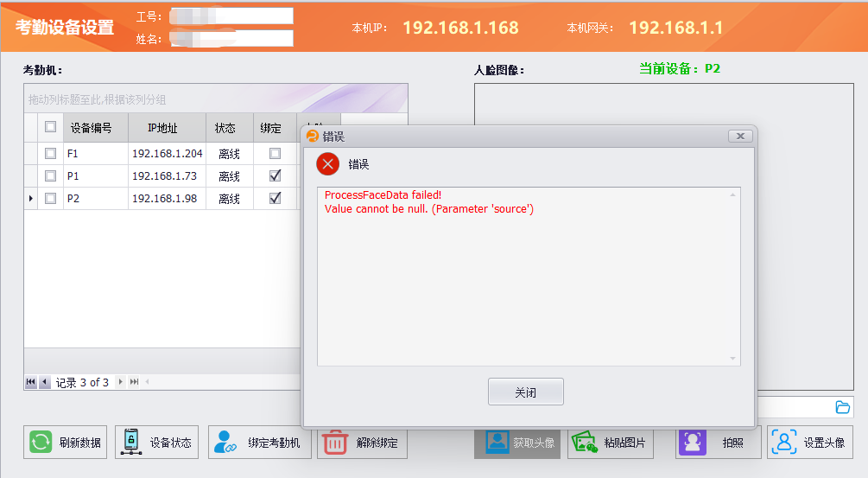Viewport: 868px width, 478px height.
Task: Go to previous record in pager
Action: 45,382
